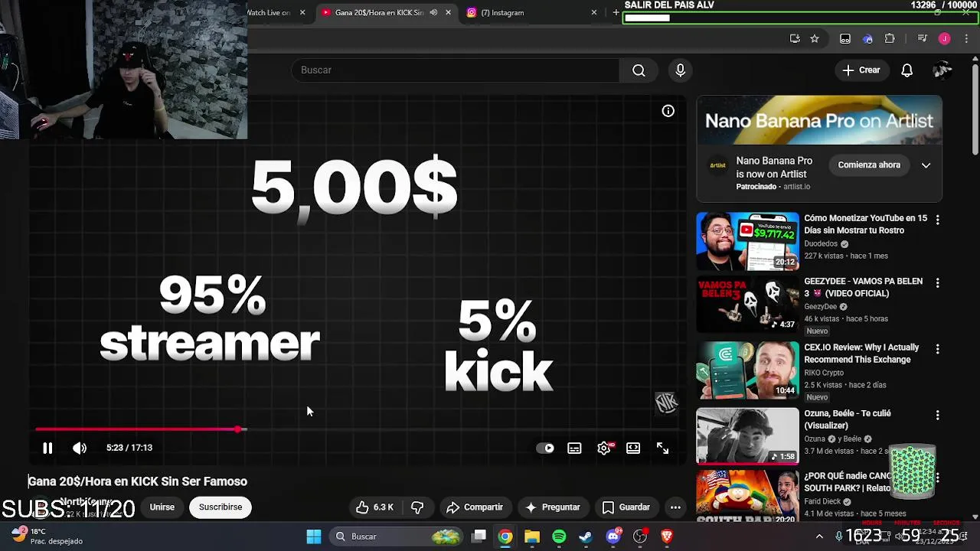Open Chrome profile avatar J
980x551 pixels.
coord(944,39)
